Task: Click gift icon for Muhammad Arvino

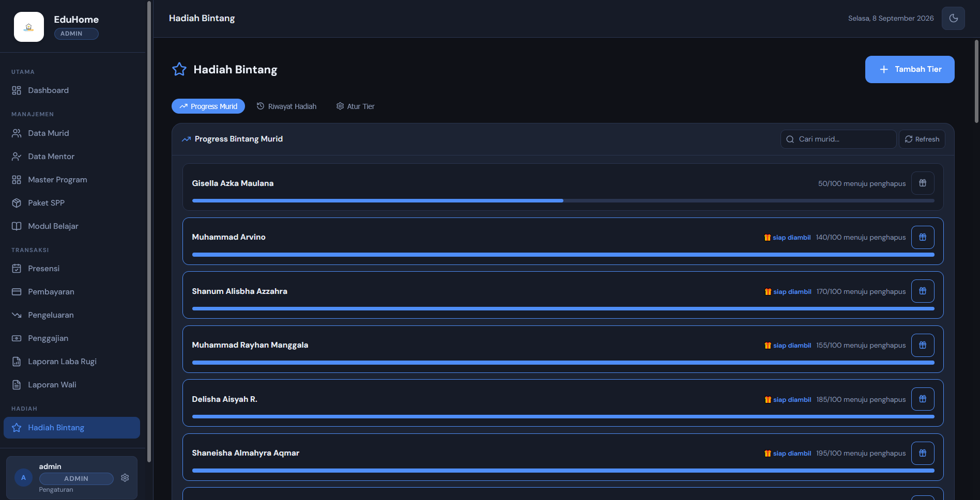Action: coord(923,237)
